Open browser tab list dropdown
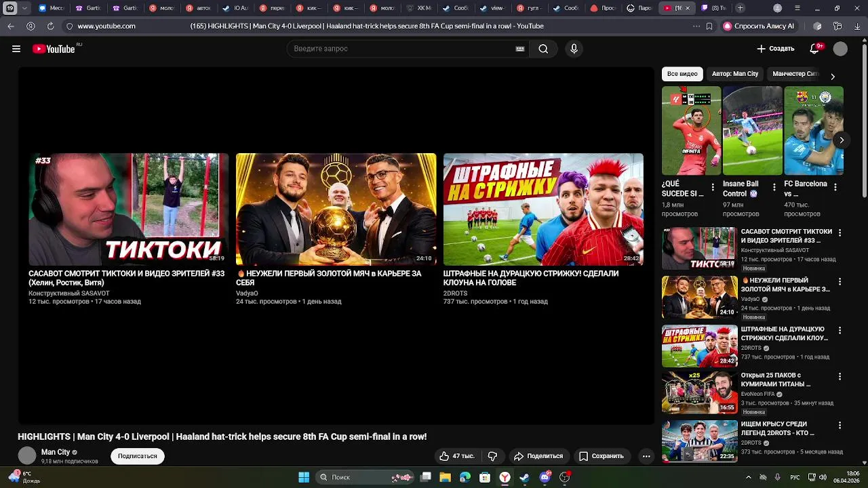The image size is (868, 488). click(x=25, y=8)
